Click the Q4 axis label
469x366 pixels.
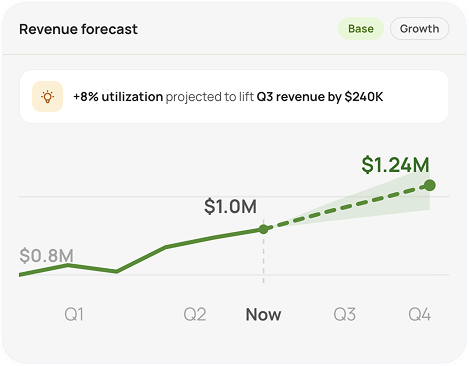420,314
